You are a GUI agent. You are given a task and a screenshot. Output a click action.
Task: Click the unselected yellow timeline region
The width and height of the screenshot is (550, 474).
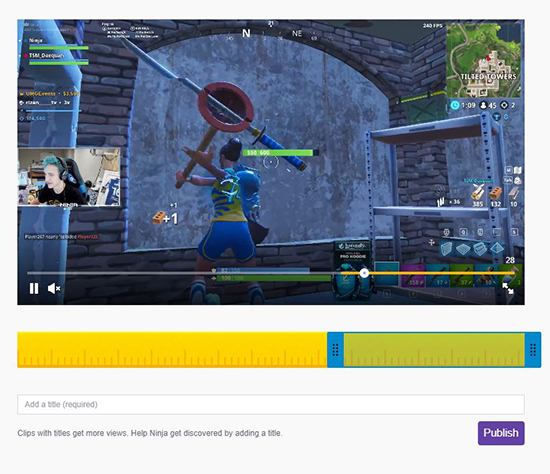coord(172,349)
